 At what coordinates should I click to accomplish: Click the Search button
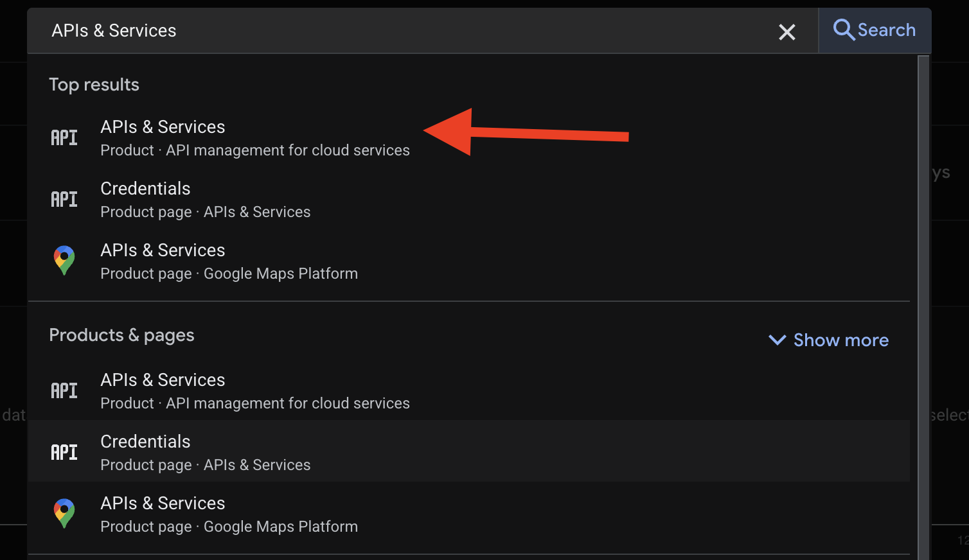(x=875, y=30)
